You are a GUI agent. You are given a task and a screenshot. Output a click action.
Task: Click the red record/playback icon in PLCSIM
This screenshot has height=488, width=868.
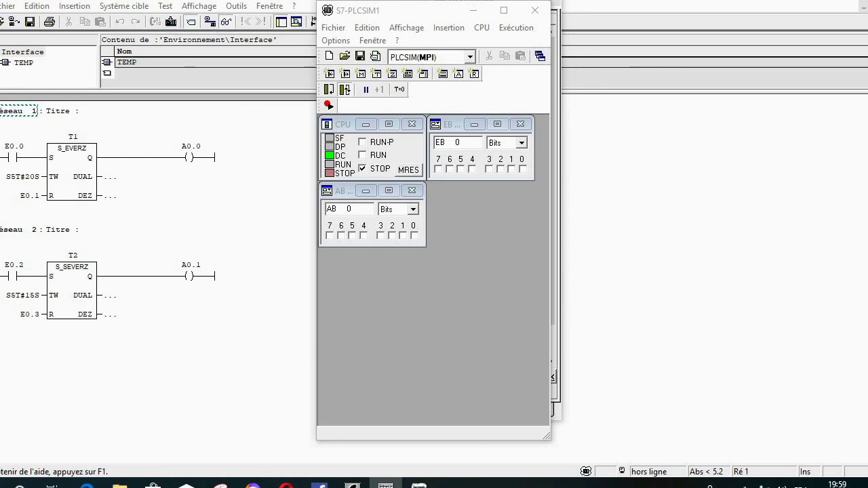tap(328, 105)
